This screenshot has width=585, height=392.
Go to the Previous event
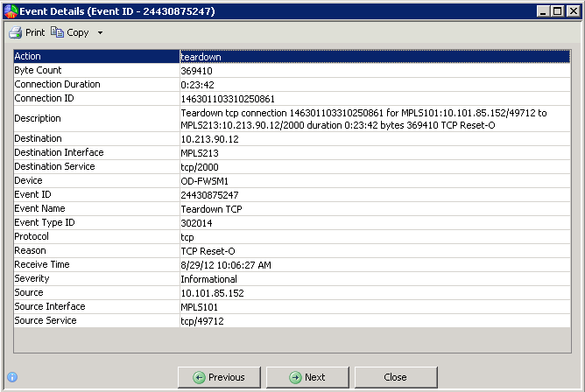[x=219, y=377]
